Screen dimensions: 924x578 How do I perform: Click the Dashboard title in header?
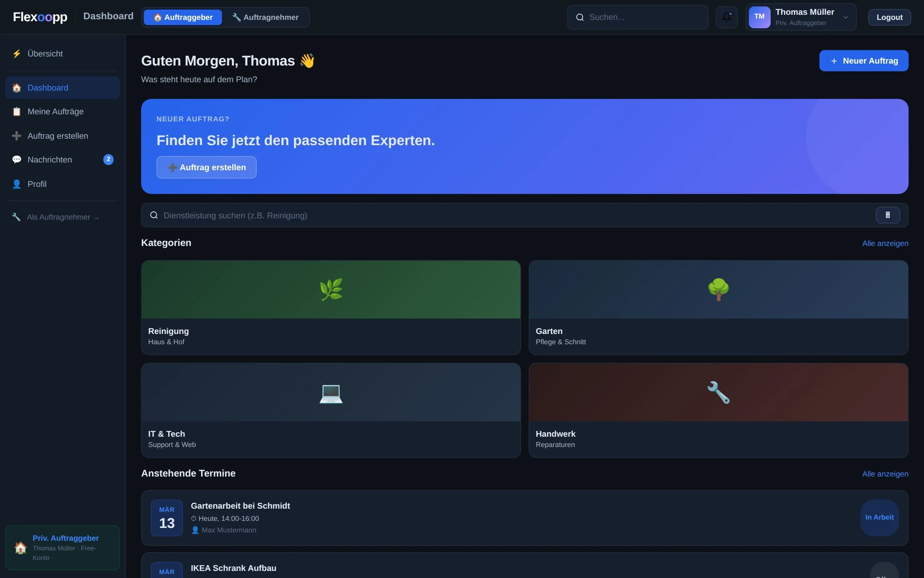108,16
